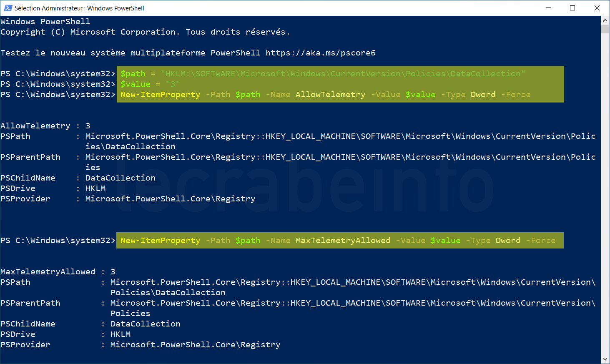Click the MaxTelemetryAllowed output value 3
The image size is (610, 364).
click(113, 272)
